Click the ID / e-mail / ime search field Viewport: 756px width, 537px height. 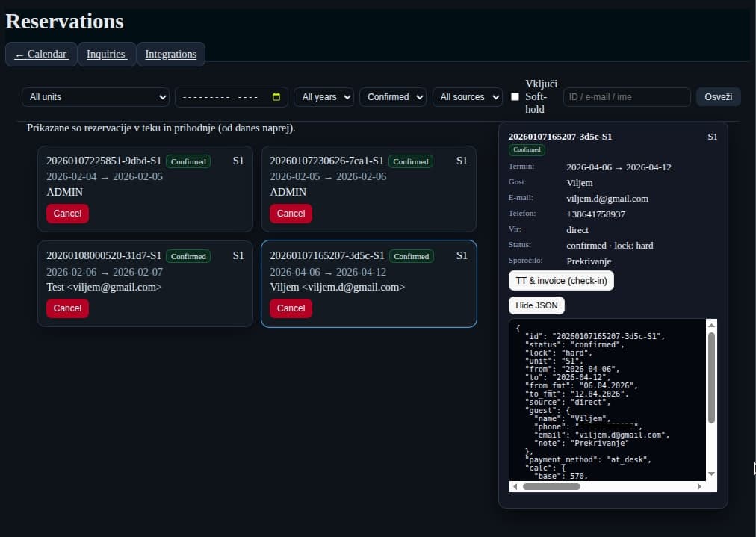(627, 96)
